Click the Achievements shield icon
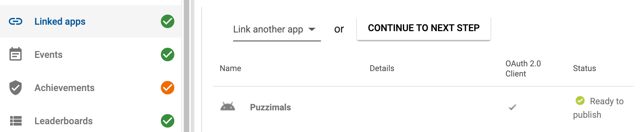644x132 pixels. tap(16, 88)
